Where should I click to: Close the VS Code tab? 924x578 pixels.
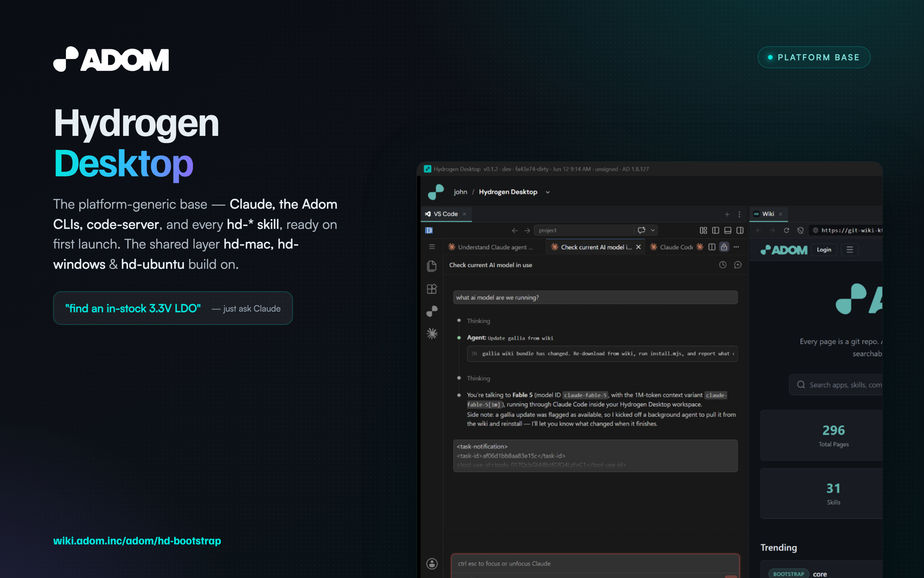click(465, 214)
